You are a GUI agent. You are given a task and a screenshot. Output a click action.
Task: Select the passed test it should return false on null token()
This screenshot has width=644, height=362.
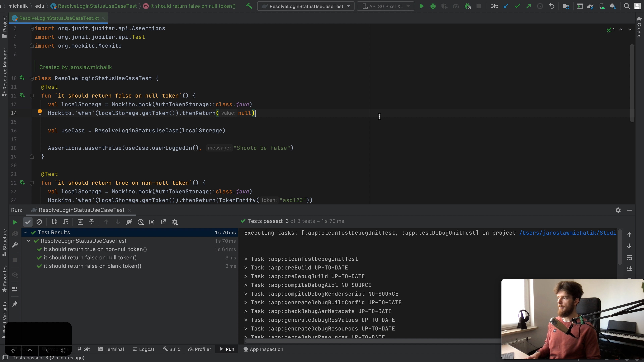point(90,258)
